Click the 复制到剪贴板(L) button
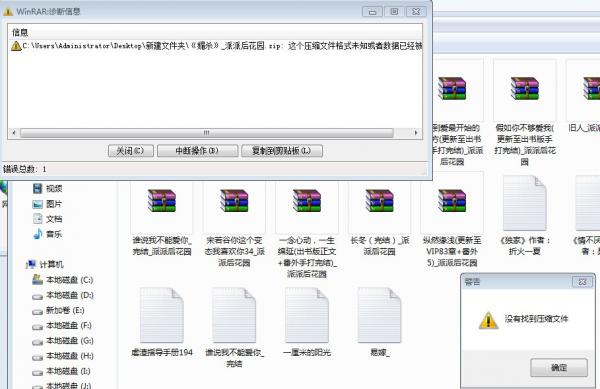The height and width of the screenshot is (389, 600). click(x=282, y=151)
